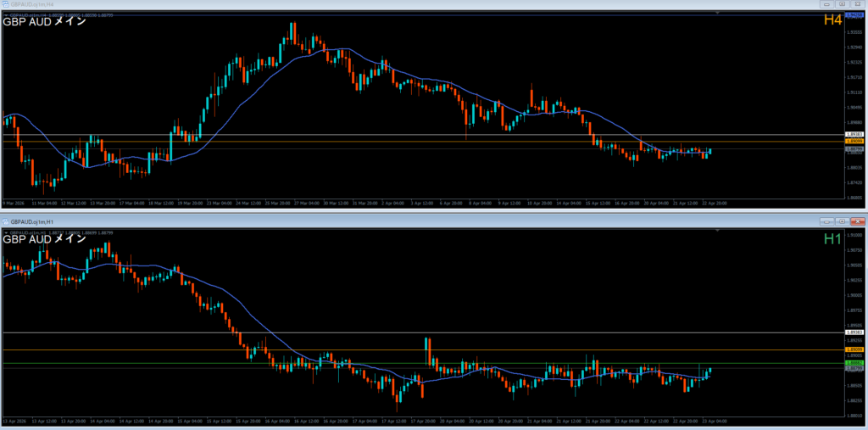Click the orange H4 timeframe label
Viewport: 868px width, 430px height.
(x=832, y=20)
